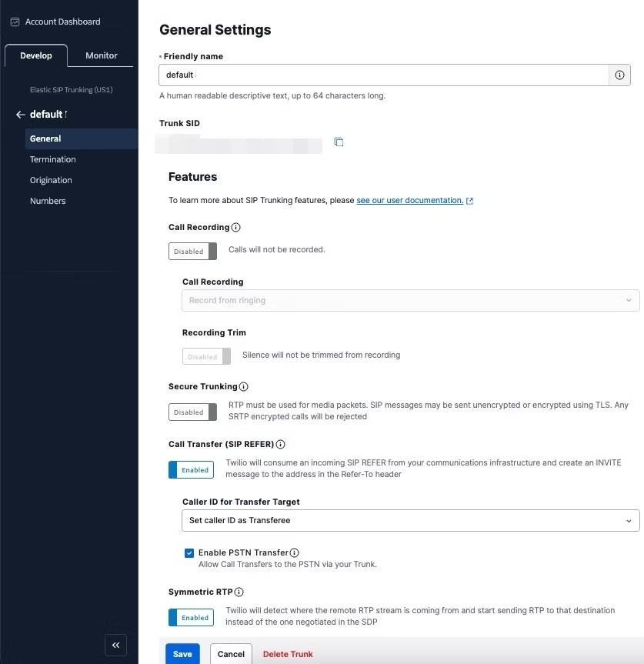Open the Friendly name info tooltip icon
644x664 pixels.
tap(619, 74)
